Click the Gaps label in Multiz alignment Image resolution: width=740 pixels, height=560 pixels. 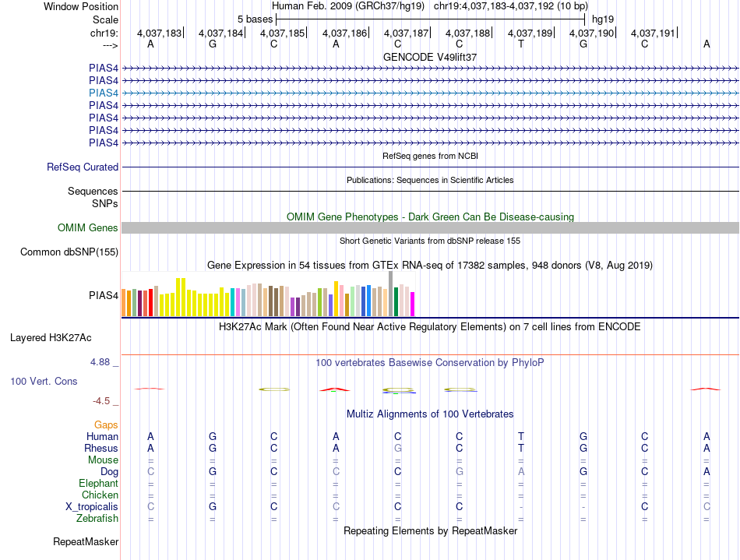(106, 425)
